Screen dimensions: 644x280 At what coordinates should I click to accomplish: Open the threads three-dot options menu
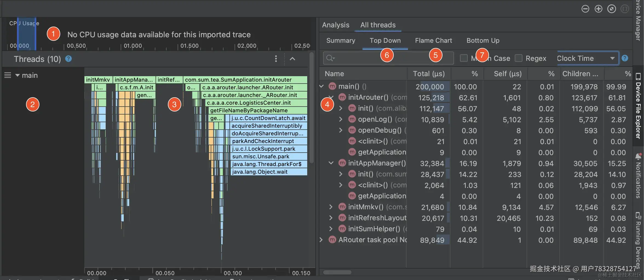[276, 59]
